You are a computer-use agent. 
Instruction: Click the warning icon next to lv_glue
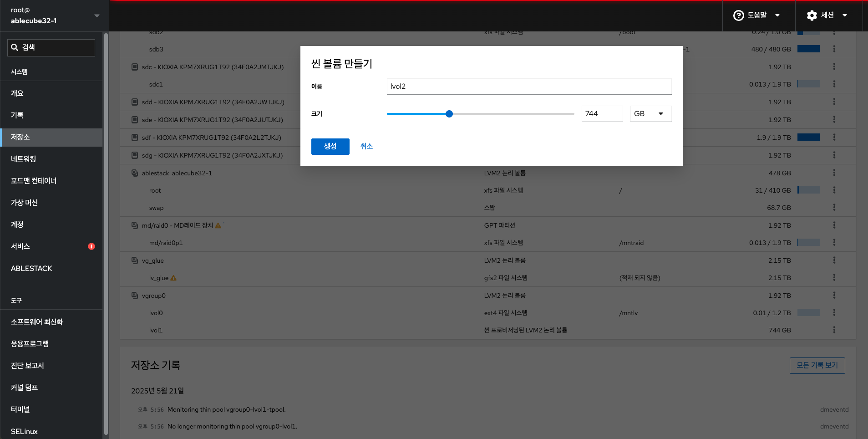coord(173,278)
